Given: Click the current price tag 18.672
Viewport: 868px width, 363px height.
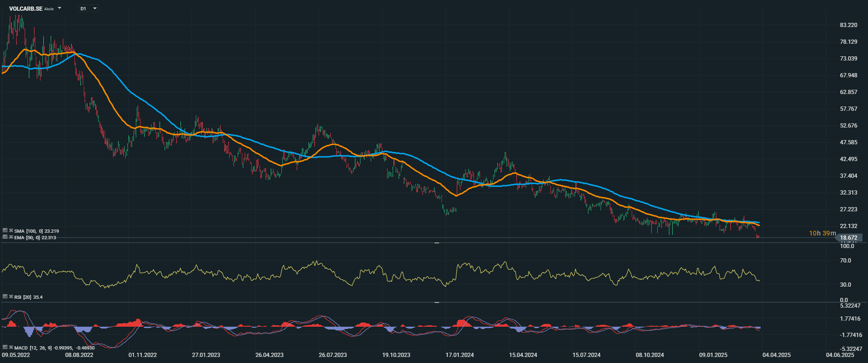Looking at the screenshot, I should click(x=849, y=238).
